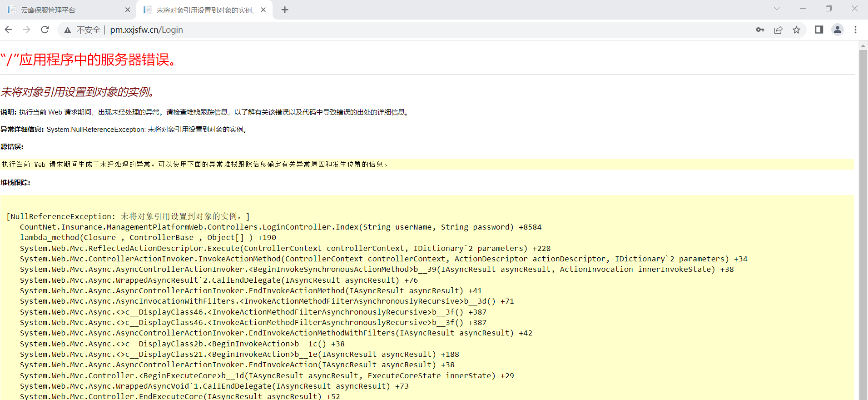This screenshot has width=868, height=400.
Task: Open the saved passwords key icon
Action: coord(760,30)
